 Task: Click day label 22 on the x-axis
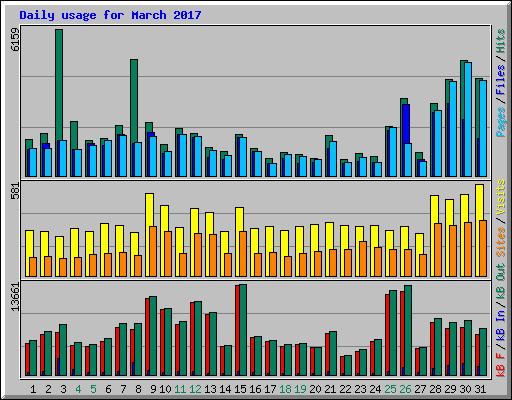coord(345,389)
